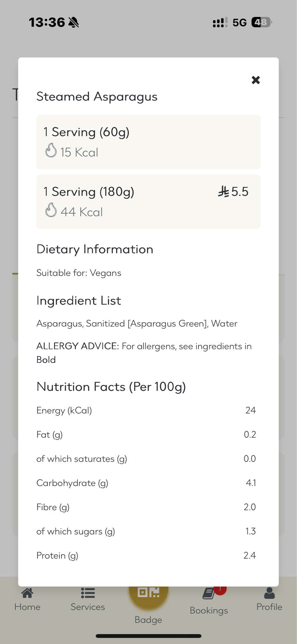Tap the flame icon beside 44 Kcal
The height and width of the screenshot is (644, 297).
[x=51, y=210]
